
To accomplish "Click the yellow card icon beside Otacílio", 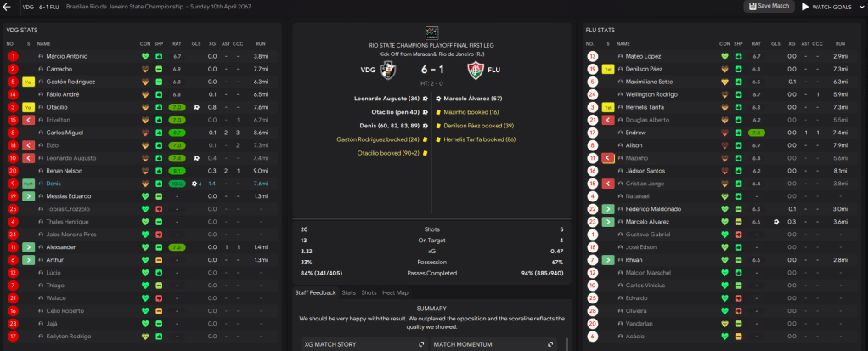I will [28, 107].
